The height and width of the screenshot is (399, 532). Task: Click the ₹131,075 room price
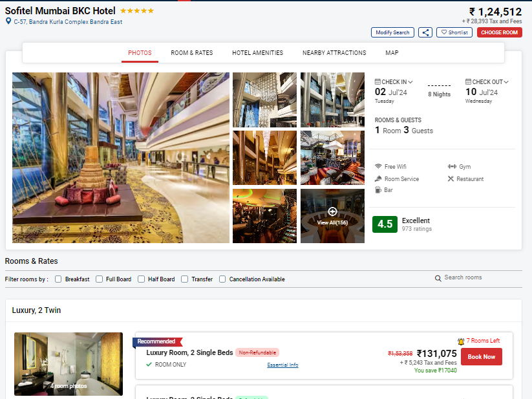[x=437, y=354]
